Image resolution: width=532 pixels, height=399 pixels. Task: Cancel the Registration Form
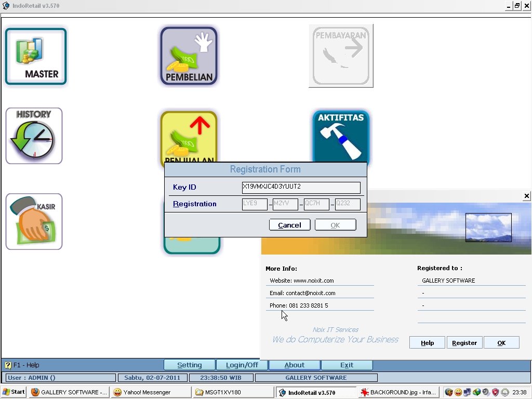point(289,225)
